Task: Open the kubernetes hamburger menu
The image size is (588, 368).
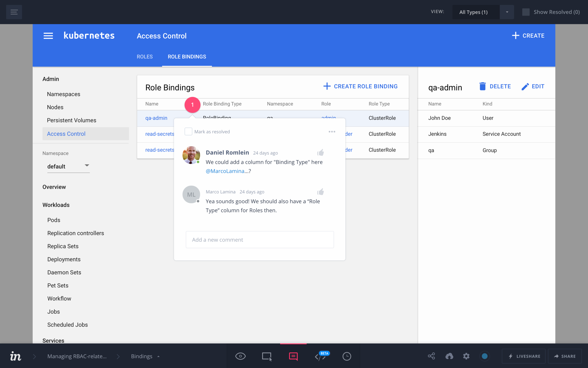Action: coord(48,36)
